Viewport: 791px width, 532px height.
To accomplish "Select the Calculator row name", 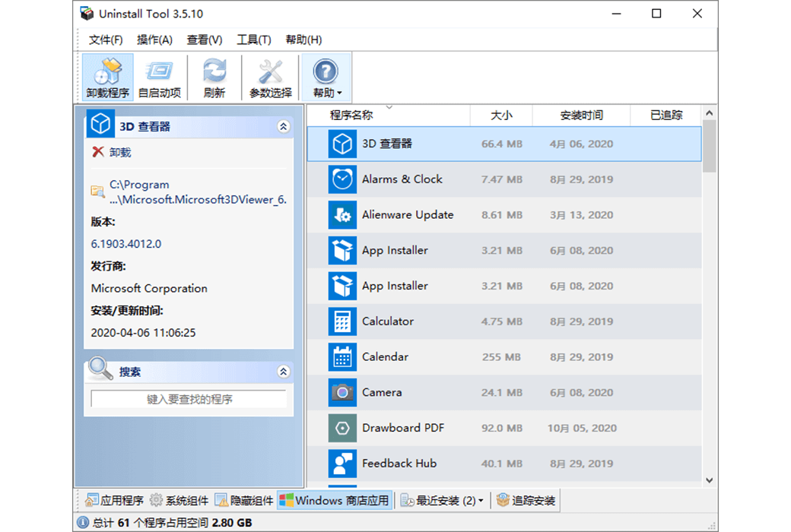I will (x=387, y=321).
